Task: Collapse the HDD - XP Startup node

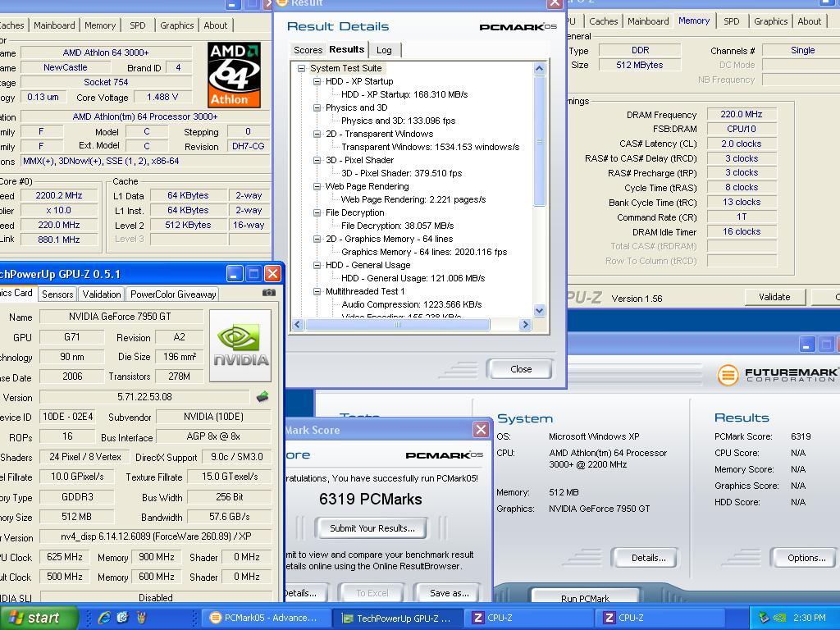Action: (x=317, y=81)
